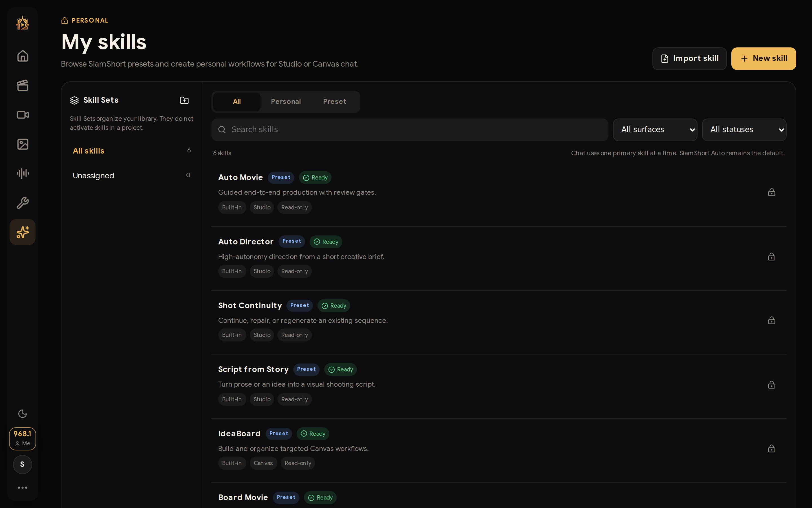
Task: Import a skill
Action: pos(689,58)
